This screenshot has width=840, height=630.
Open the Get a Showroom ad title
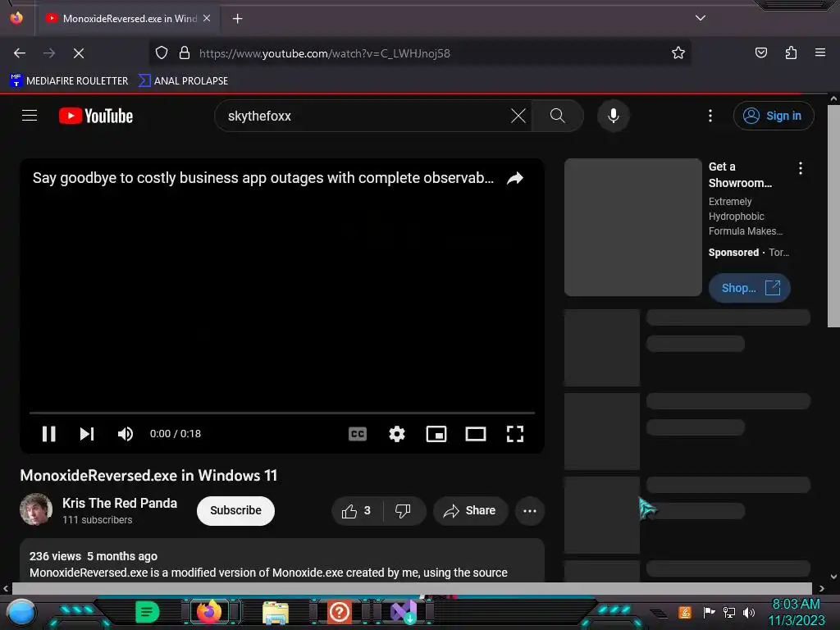[741, 175]
